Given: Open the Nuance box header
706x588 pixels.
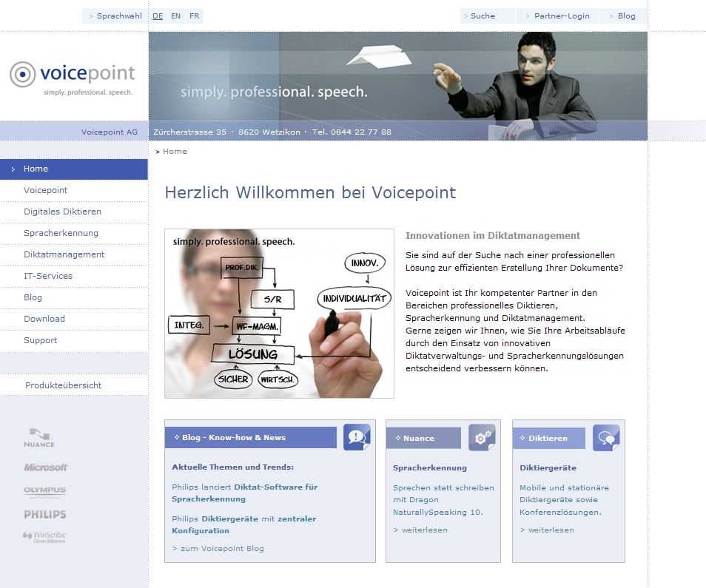Looking at the screenshot, I should coord(424,438).
